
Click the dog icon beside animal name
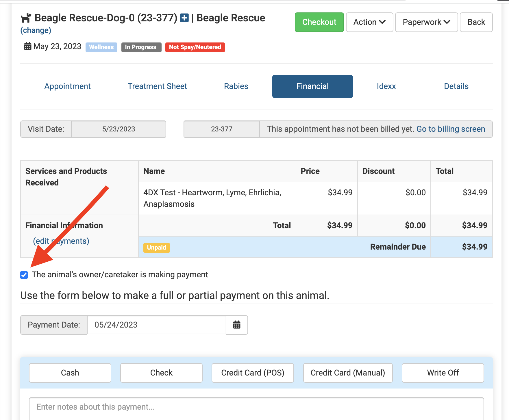pos(26,18)
